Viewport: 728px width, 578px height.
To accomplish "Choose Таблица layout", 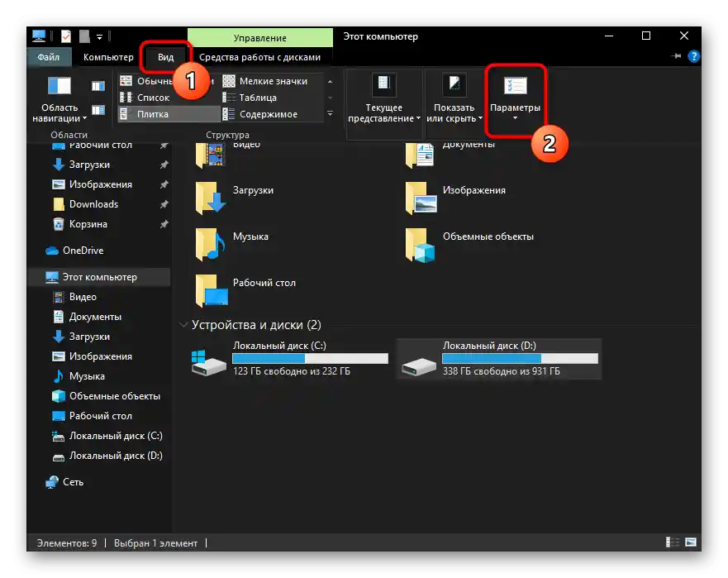I will (250, 98).
